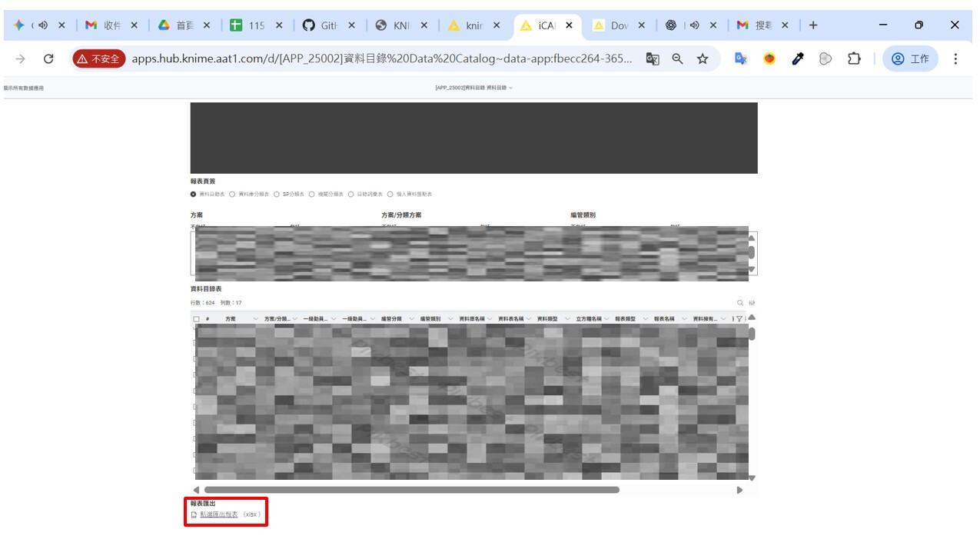Screen dimensions: 980x549
Task: Open the Chrome extensions puzzle icon
Action: click(x=854, y=58)
